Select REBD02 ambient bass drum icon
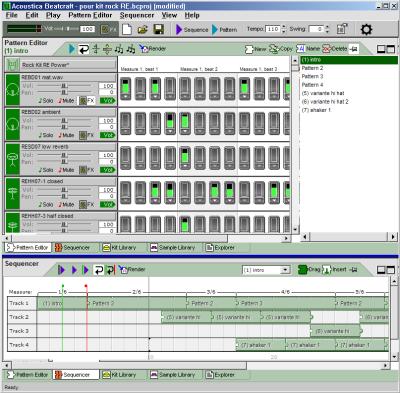400x393 pixels. tap(13, 124)
